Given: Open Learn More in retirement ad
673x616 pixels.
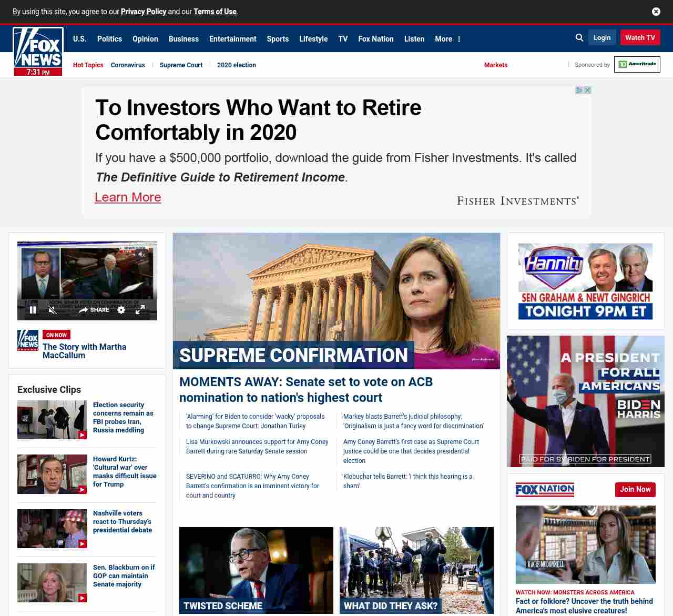Looking at the screenshot, I should tap(128, 197).
